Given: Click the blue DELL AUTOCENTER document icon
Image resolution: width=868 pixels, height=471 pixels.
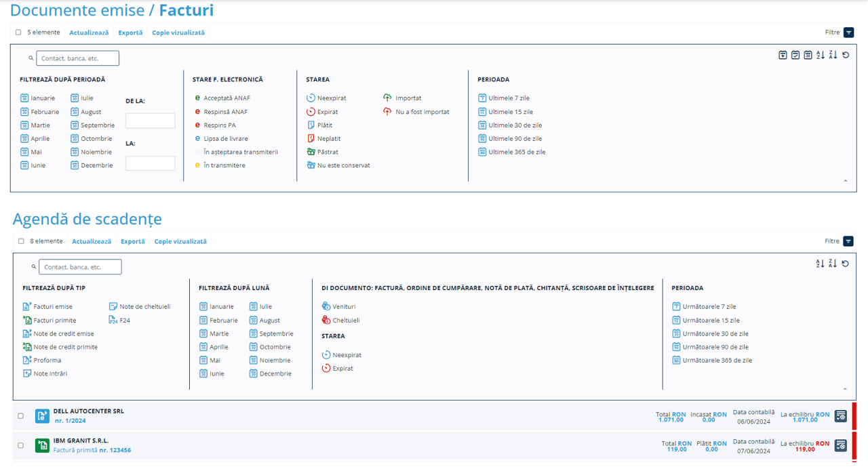Looking at the screenshot, I should [43, 416].
